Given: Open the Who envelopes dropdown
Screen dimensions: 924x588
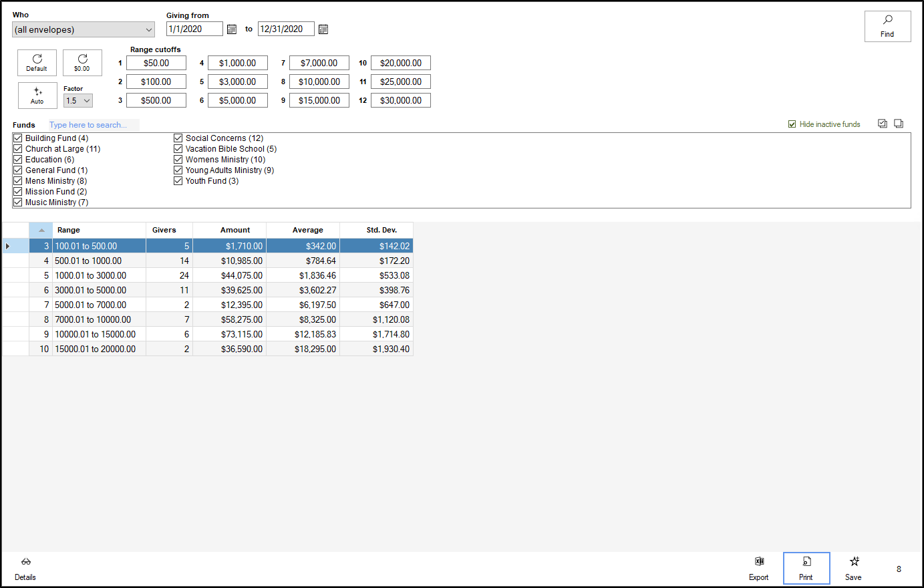Looking at the screenshot, I should pyautogui.click(x=84, y=29).
